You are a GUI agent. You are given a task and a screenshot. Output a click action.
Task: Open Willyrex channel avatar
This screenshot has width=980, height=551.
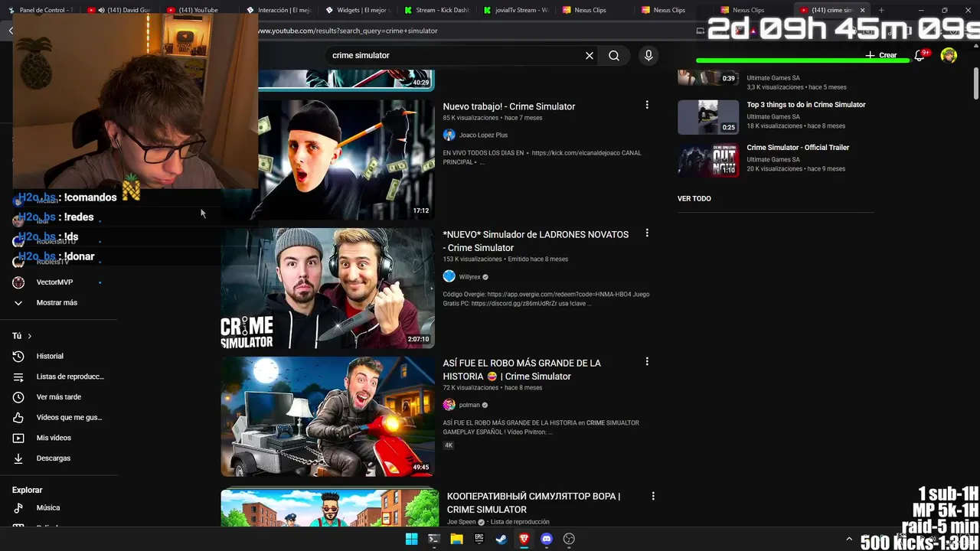(x=449, y=276)
